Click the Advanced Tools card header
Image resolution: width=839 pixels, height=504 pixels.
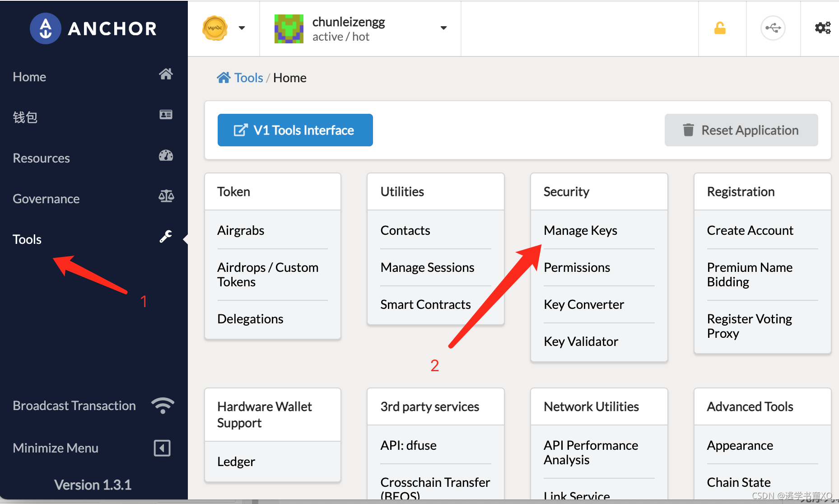(762, 406)
